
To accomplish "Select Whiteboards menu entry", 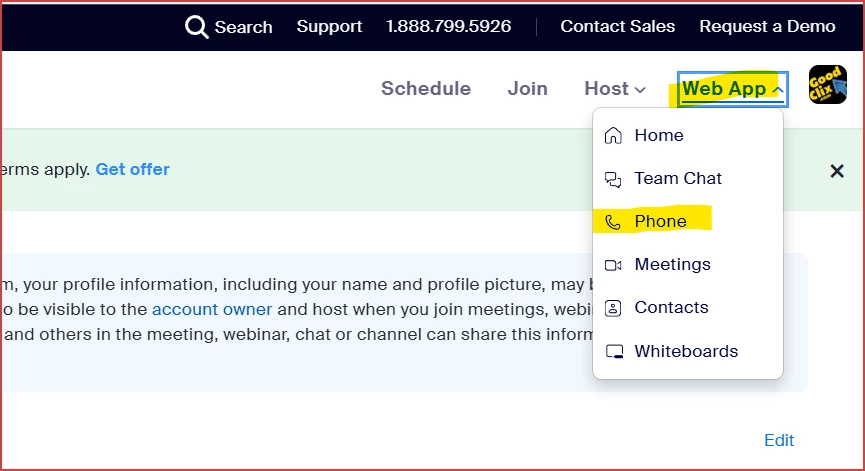I will (x=688, y=351).
